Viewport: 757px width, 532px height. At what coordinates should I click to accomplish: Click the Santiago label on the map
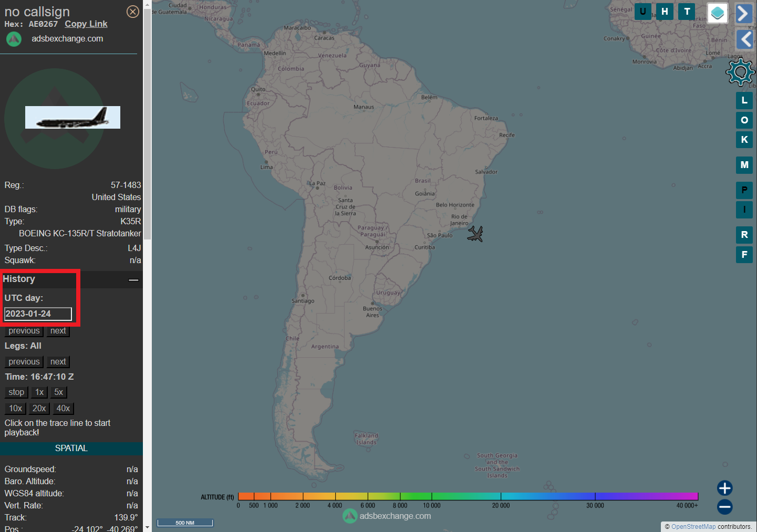(x=303, y=301)
